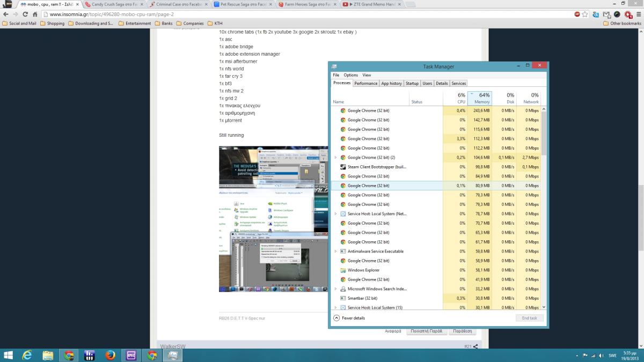
Task: Click the Task Manager vertical scrollbar thumb
Action: coord(544,132)
